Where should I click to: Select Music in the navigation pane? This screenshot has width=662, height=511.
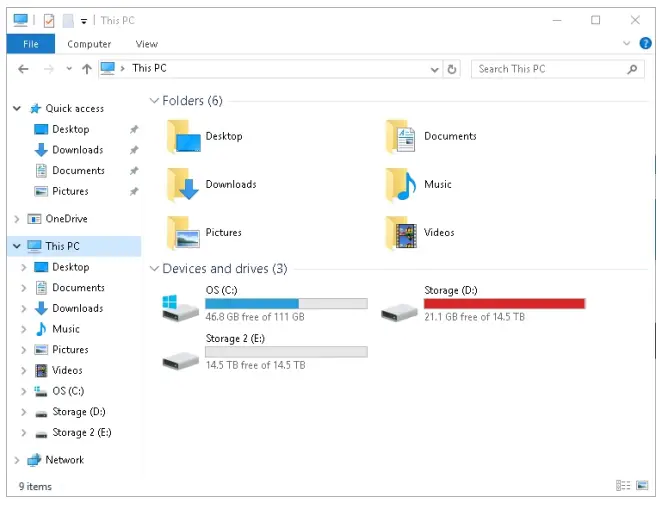click(66, 329)
